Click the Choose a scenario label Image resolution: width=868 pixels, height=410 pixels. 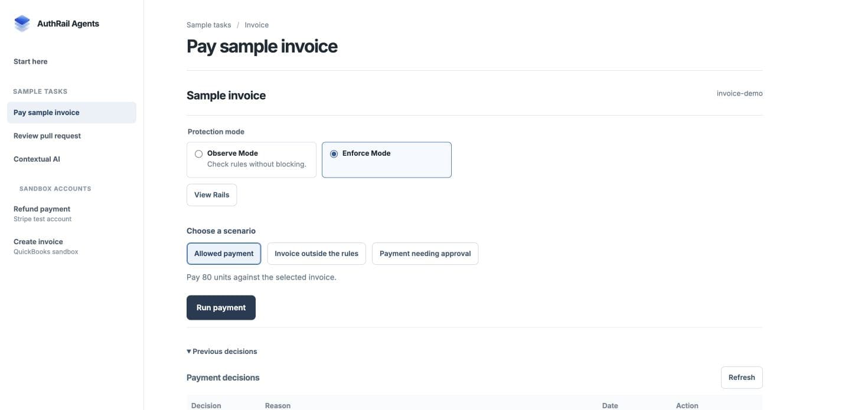[x=221, y=231]
